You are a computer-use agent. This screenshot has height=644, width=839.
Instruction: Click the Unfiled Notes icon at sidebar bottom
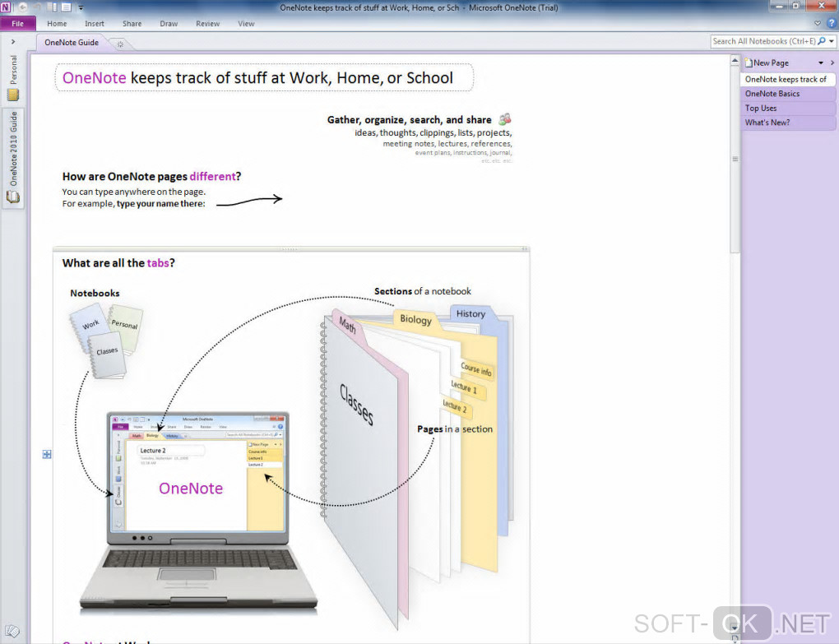(x=13, y=632)
